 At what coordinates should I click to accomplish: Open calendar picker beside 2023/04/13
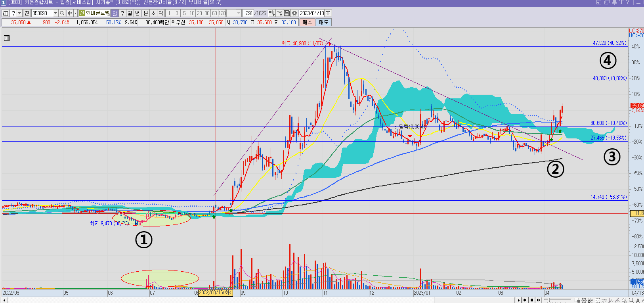click(x=328, y=13)
